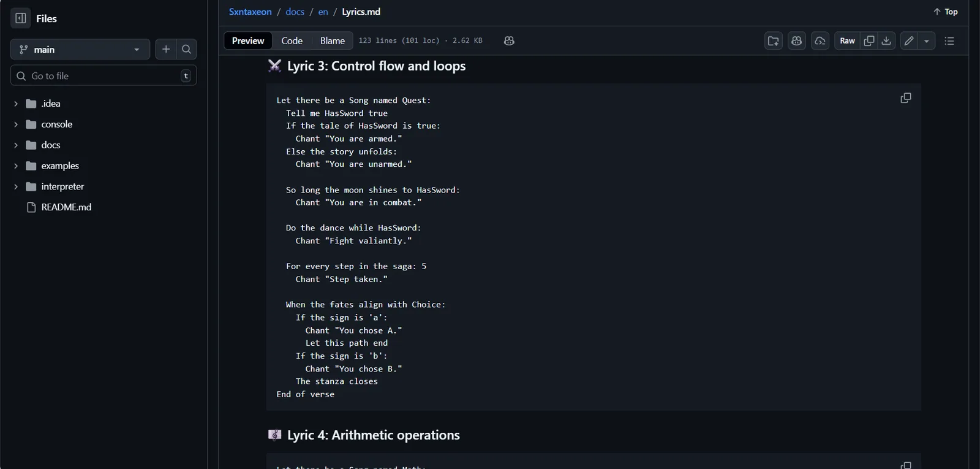Viewport: 980px width, 469px height.
Task: Open the .idea folder
Action: tap(51, 104)
